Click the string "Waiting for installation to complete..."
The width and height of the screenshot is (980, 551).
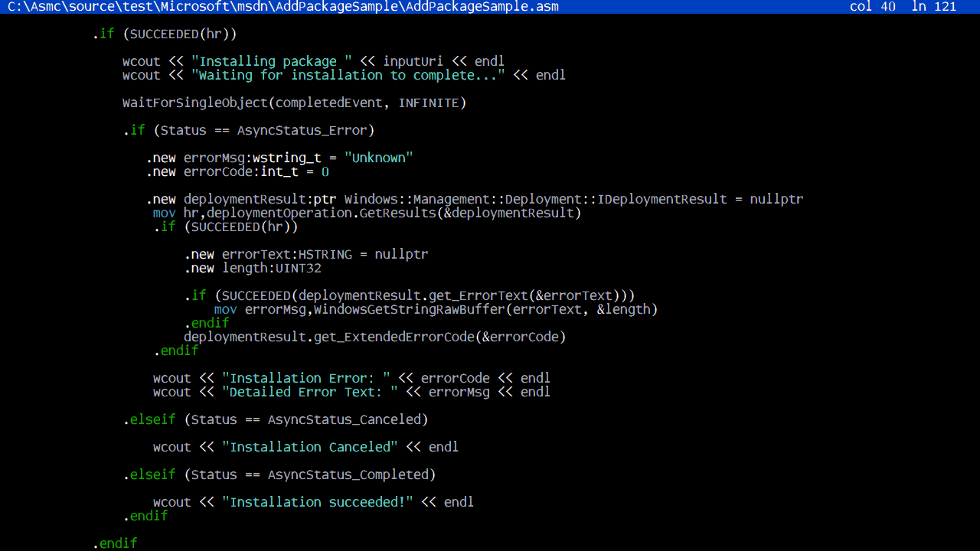point(348,76)
